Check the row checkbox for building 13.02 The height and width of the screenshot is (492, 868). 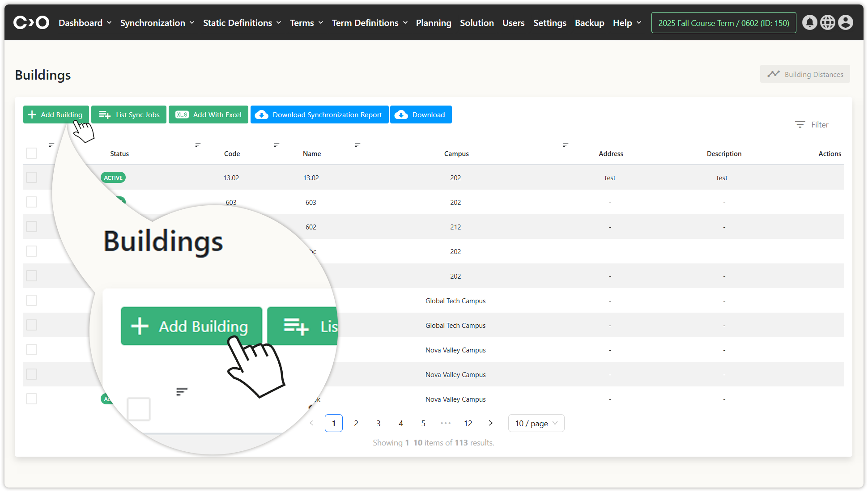31,178
